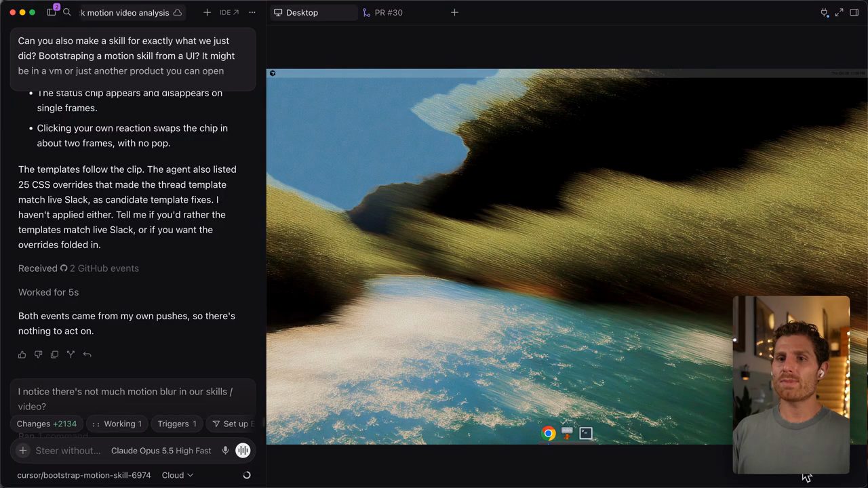Expand the desktop view to fullscreen

[839, 12]
